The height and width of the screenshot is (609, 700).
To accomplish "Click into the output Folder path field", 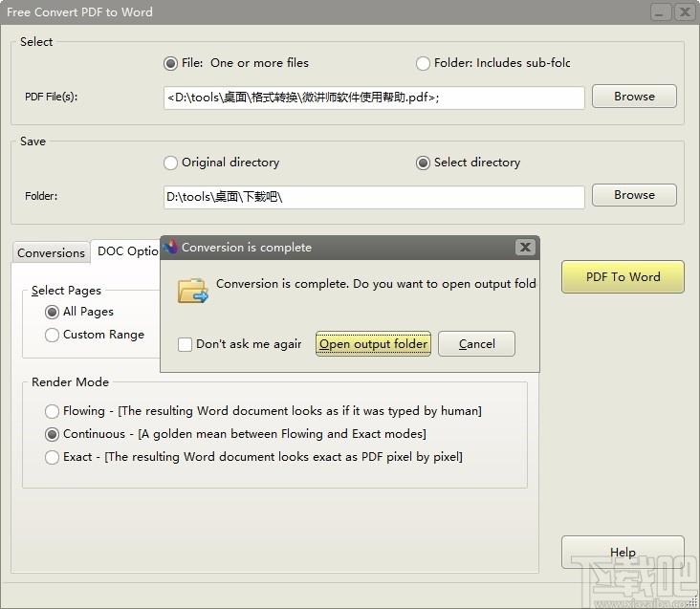I will tap(374, 197).
